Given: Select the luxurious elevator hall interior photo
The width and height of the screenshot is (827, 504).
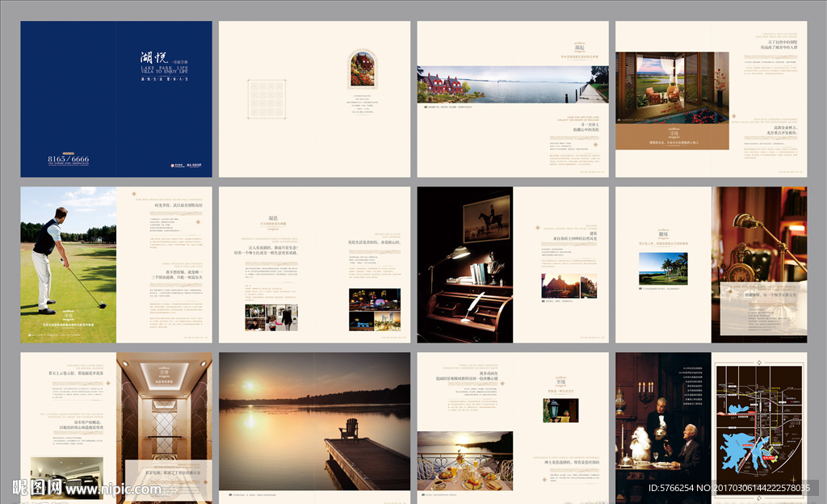Looking at the screenshot, I should coord(164,428).
